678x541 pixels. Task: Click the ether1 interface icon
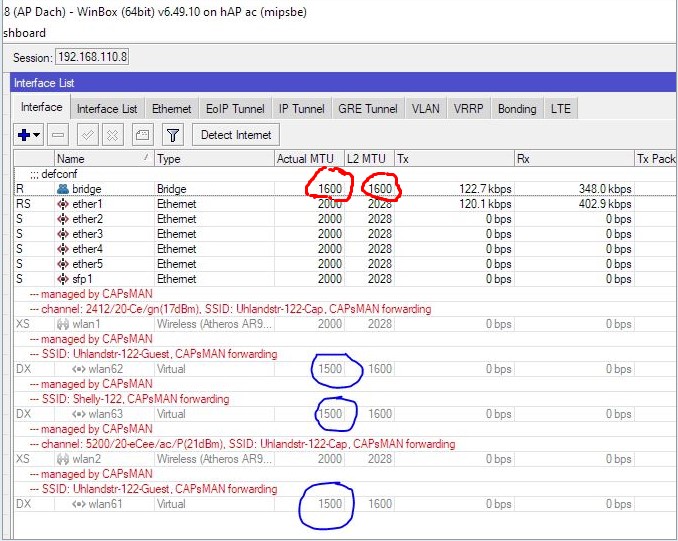(x=63, y=204)
